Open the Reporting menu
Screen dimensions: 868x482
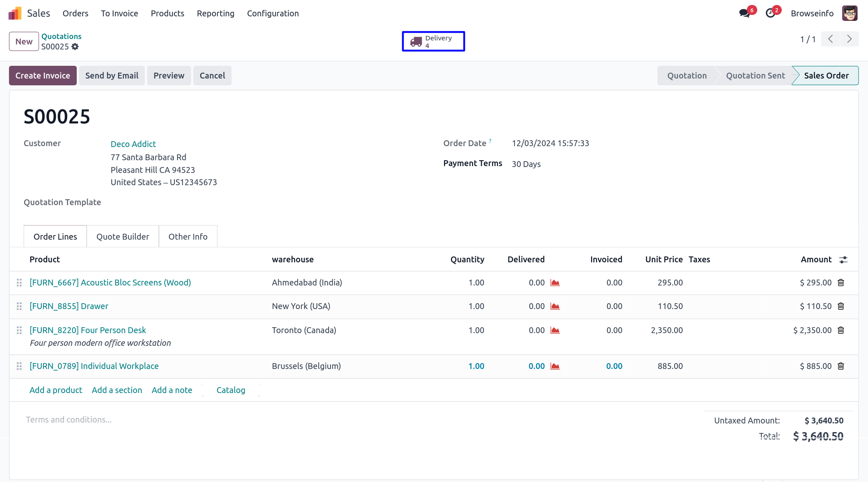click(x=215, y=14)
